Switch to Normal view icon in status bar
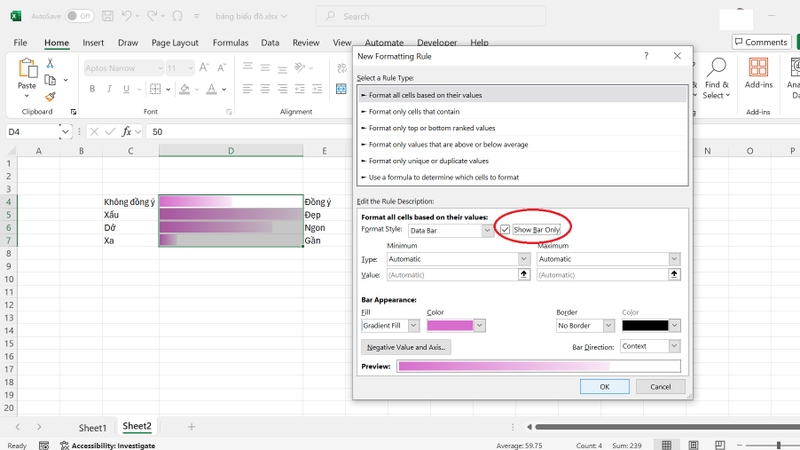Image resolution: width=800 pixels, height=450 pixels. click(x=666, y=445)
